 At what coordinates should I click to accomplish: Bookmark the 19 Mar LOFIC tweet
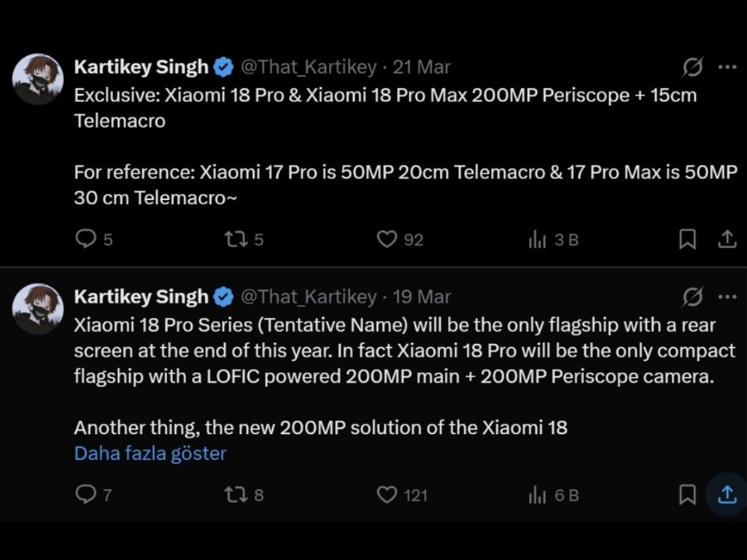pyautogui.click(x=687, y=494)
